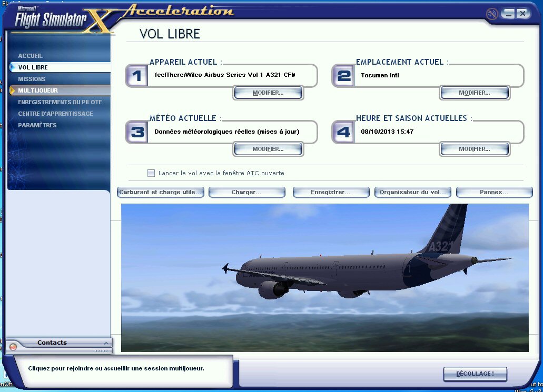Start the flight with DÉCOLLAGE !

pos(475,374)
